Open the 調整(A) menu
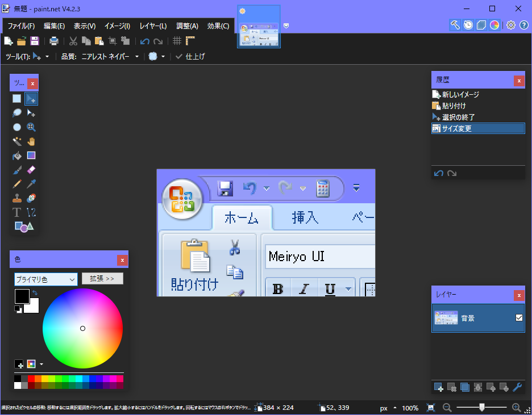532x415 pixels. 188,26
